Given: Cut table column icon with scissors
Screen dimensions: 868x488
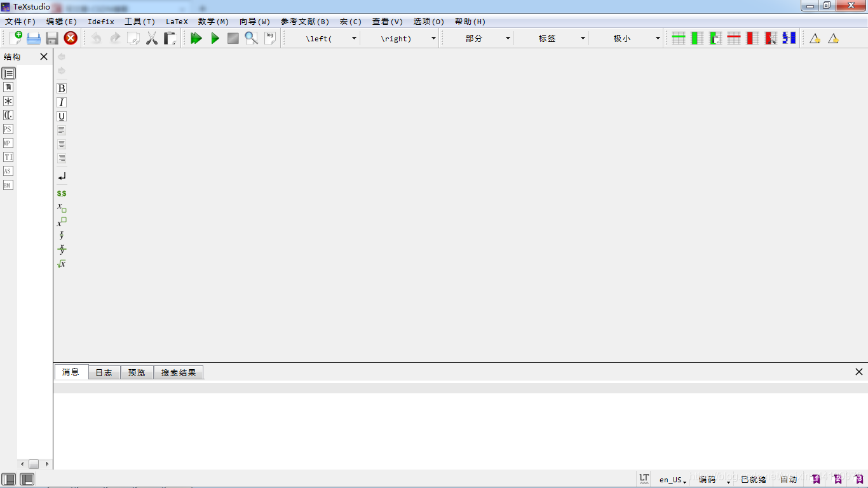Looking at the screenshot, I should [x=771, y=38].
